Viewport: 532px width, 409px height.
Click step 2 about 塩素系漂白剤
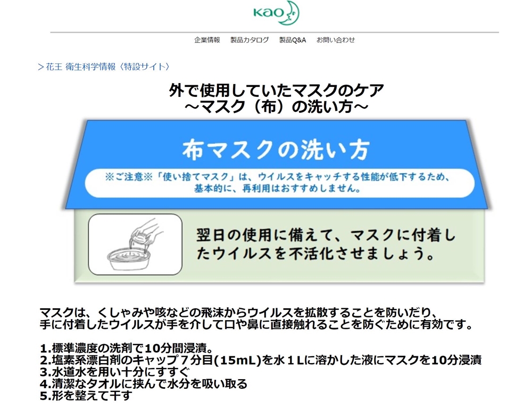pos(261,361)
